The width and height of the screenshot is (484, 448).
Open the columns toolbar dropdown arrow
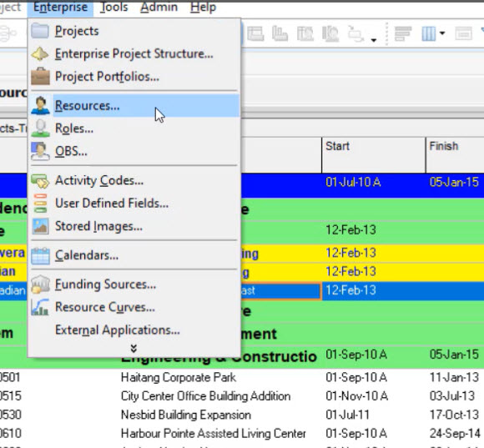point(442,33)
